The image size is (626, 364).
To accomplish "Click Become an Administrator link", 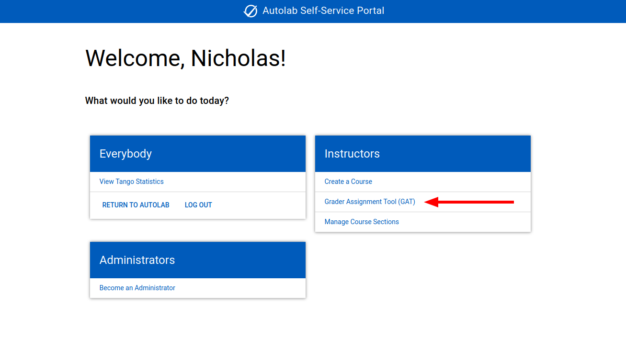I will point(137,288).
